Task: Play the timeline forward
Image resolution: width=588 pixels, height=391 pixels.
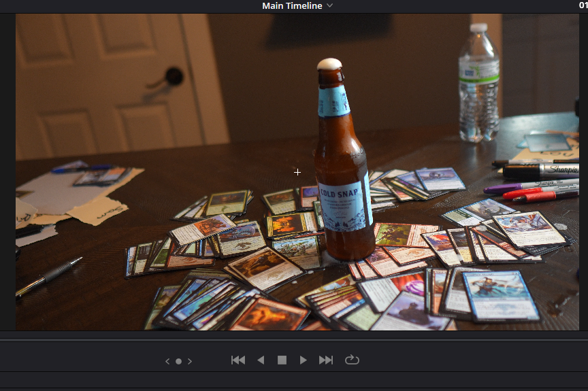Action: [x=304, y=360]
